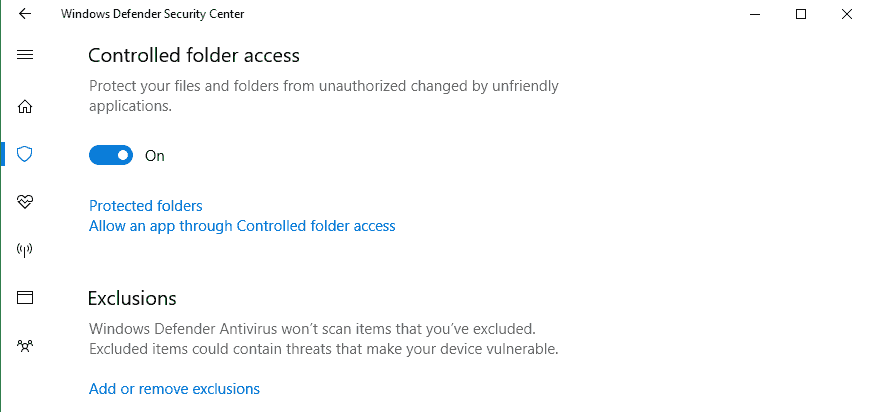
Task: Open the hamburger navigation menu
Action: (26, 54)
